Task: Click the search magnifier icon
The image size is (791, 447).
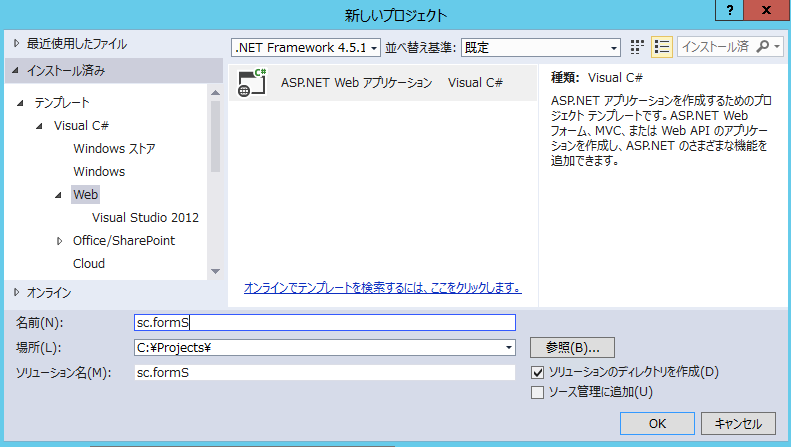Action: (x=763, y=46)
